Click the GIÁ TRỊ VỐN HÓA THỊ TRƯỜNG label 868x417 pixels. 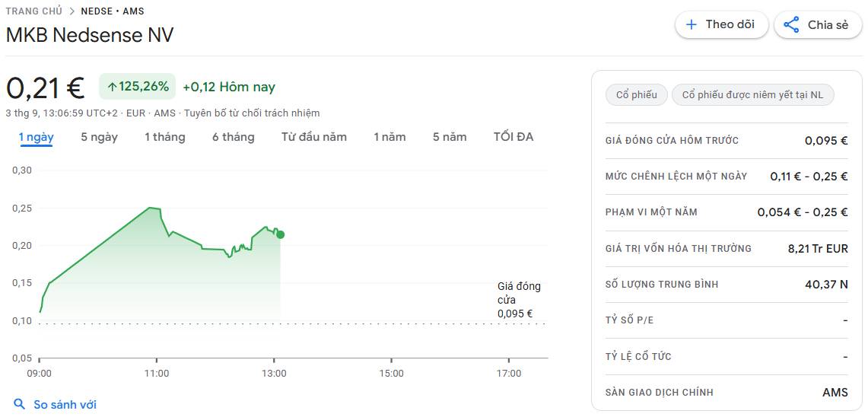[679, 249]
